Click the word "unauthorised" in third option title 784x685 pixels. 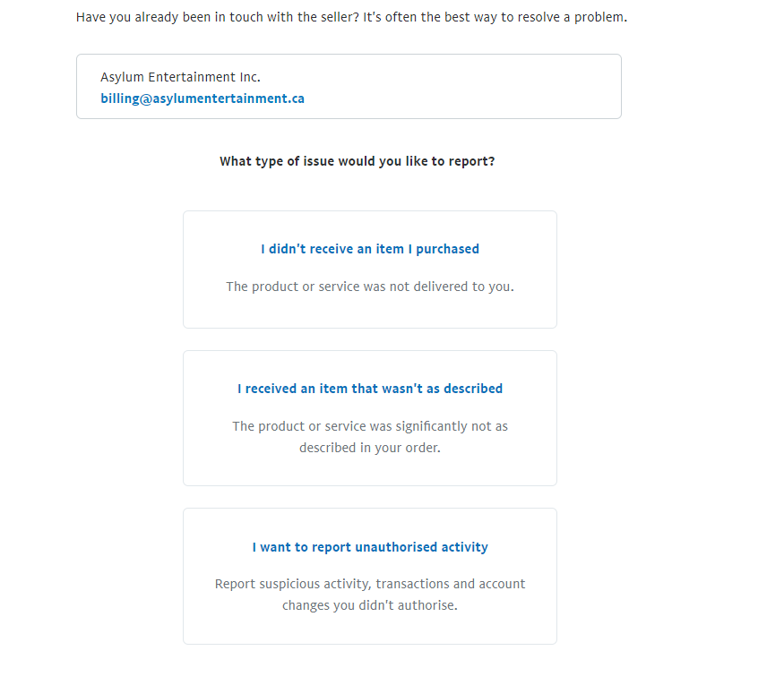(x=396, y=547)
